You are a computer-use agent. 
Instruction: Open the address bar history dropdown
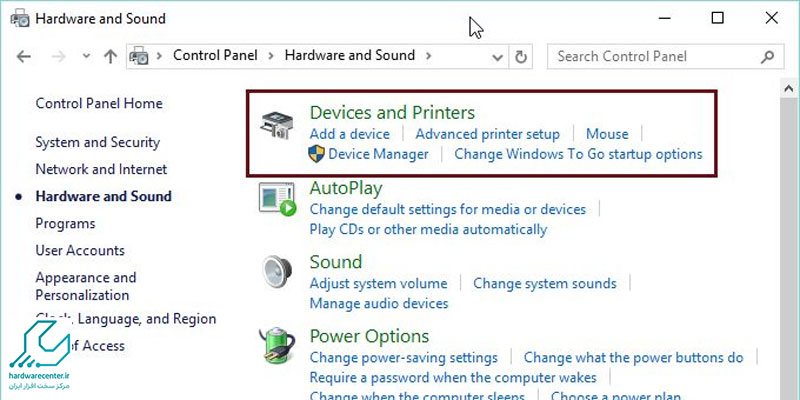click(497, 57)
